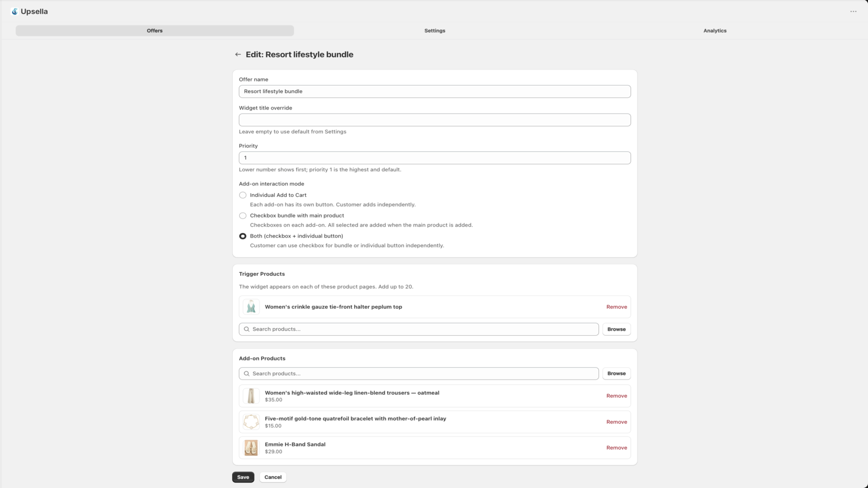The width and height of the screenshot is (868, 488).
Task: Click the Upsella logo icon
Action: pyautogui.click(x=15, y=11)
